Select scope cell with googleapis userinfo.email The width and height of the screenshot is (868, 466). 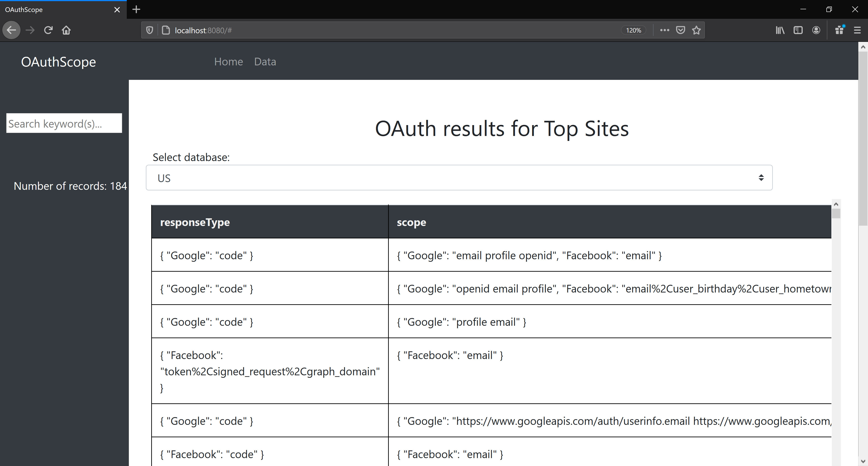[x=610, y=421]
